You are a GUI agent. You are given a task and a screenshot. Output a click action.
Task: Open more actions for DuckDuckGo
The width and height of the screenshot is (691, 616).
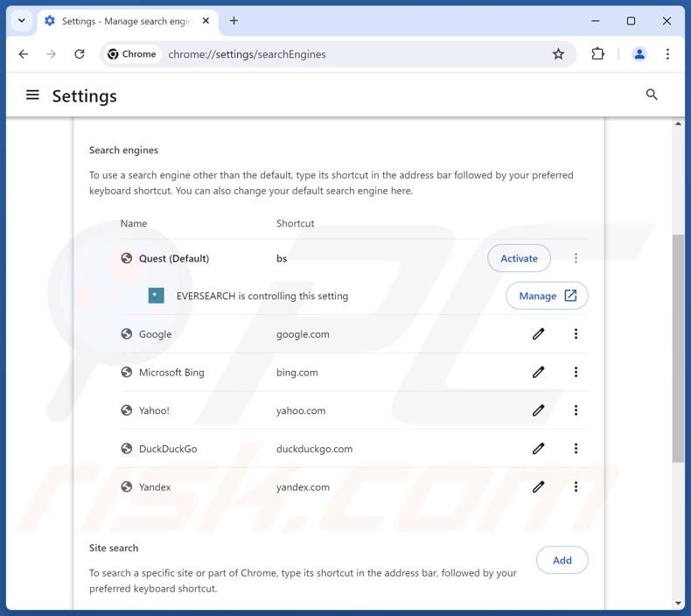pos(576,449)
